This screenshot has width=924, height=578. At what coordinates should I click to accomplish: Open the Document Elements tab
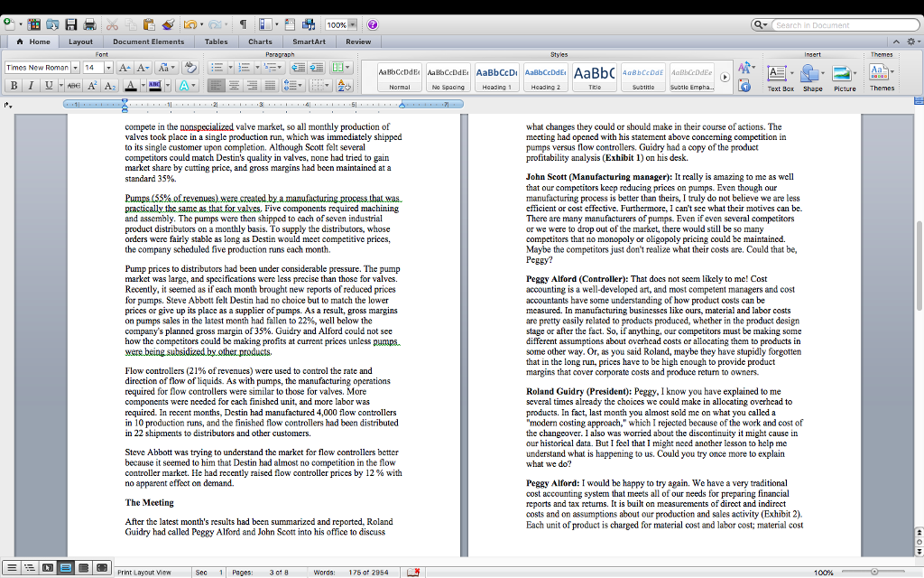(x=149, y=42)
